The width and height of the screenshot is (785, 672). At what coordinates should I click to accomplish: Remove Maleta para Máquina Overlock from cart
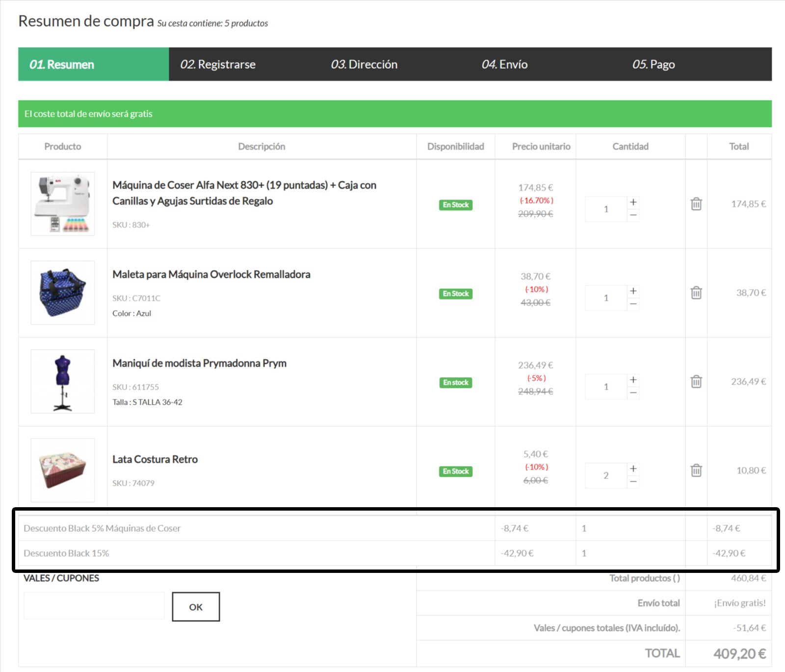(696, 293)
